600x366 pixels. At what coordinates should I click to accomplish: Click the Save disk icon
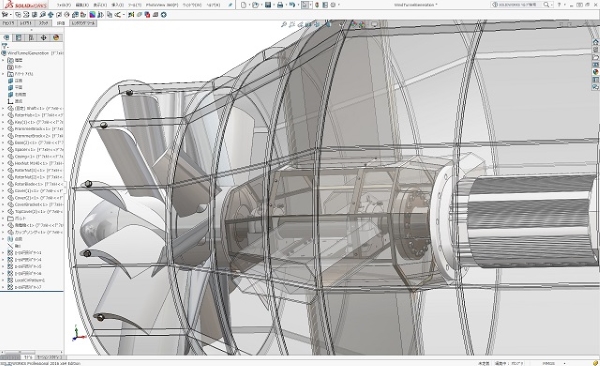tap(268, 5)
